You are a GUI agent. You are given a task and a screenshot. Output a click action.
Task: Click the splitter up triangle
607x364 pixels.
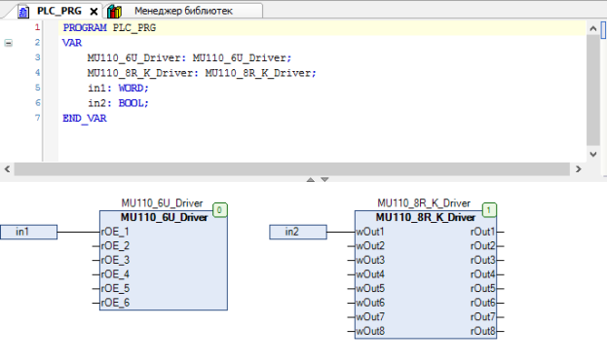(311, 179)
